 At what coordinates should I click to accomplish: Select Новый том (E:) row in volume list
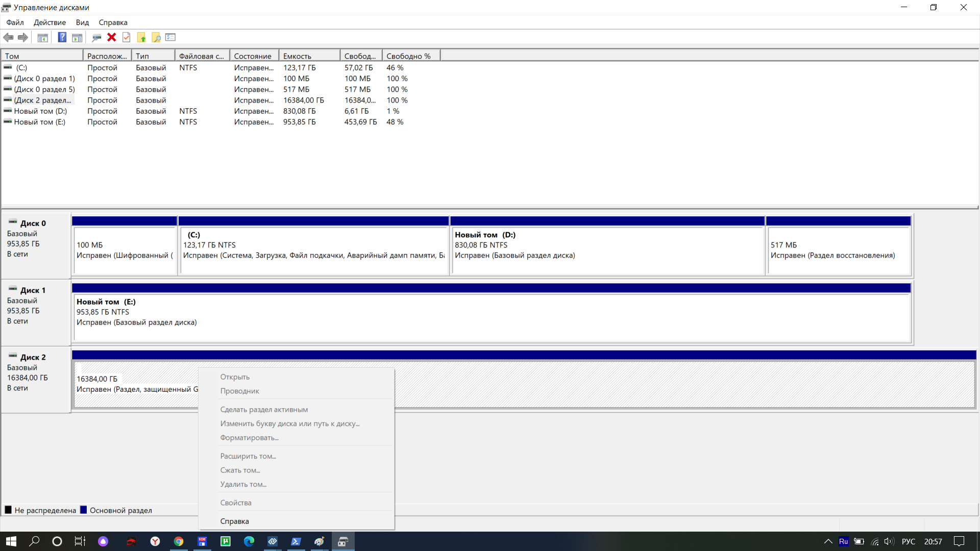[x=39, y=122]
